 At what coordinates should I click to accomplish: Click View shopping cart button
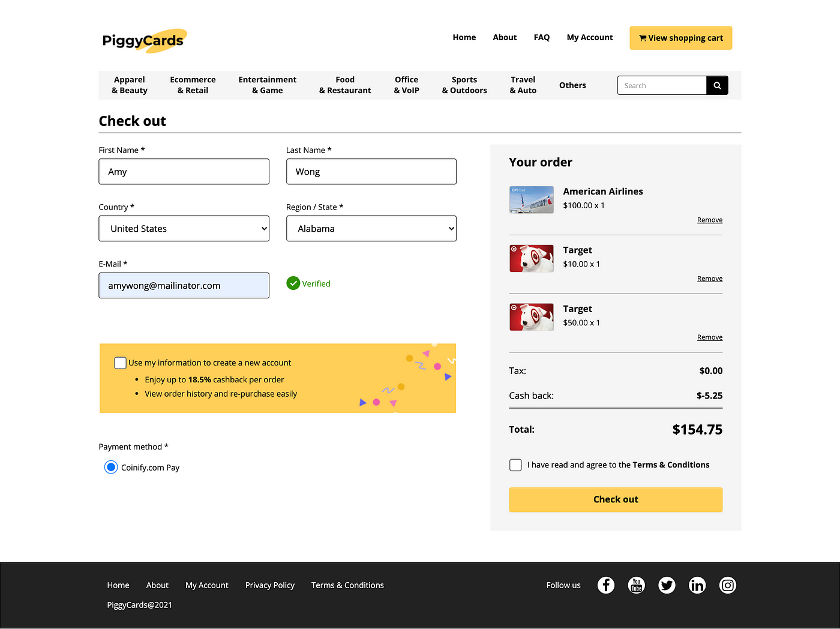681,38
